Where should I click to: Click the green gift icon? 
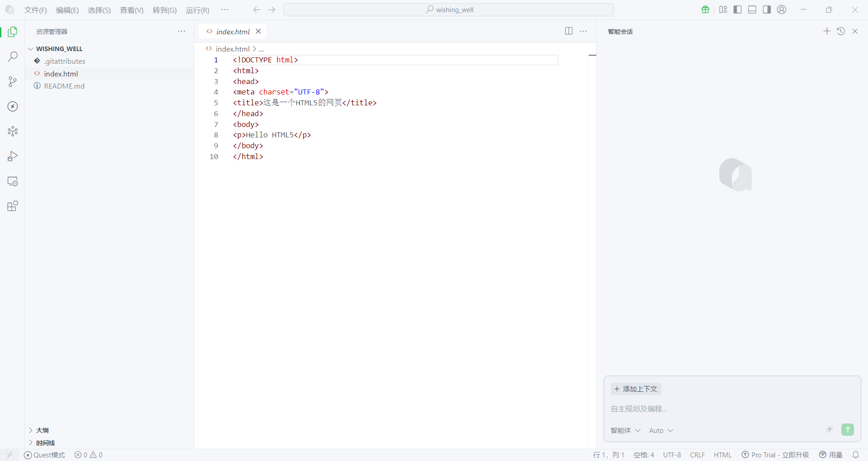click(705, 9)
